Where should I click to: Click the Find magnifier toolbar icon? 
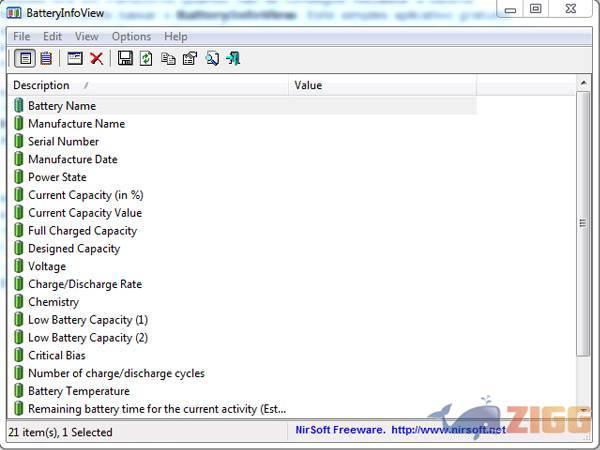(212, 58)
